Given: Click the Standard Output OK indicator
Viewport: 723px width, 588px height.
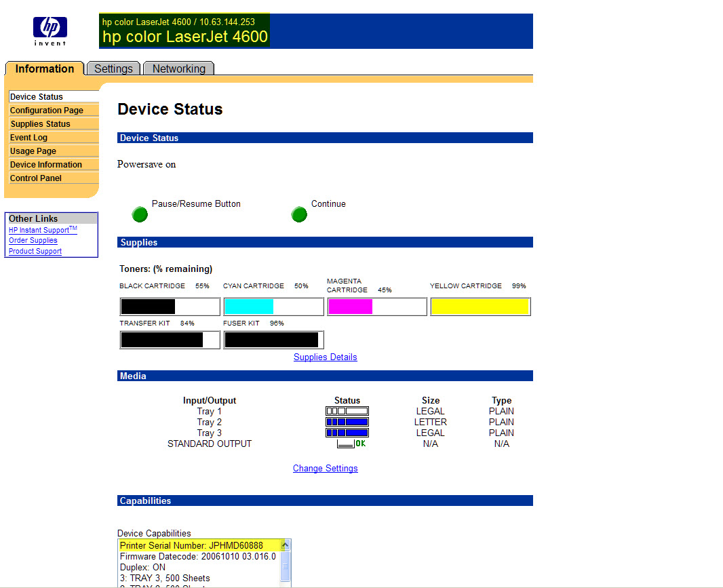Looking at the screenshot, I should (x=349, y=443).
